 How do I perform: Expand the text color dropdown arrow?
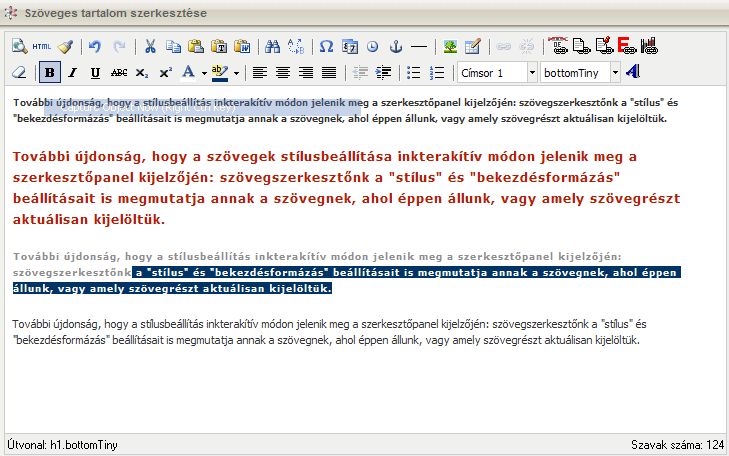point(203,73)
